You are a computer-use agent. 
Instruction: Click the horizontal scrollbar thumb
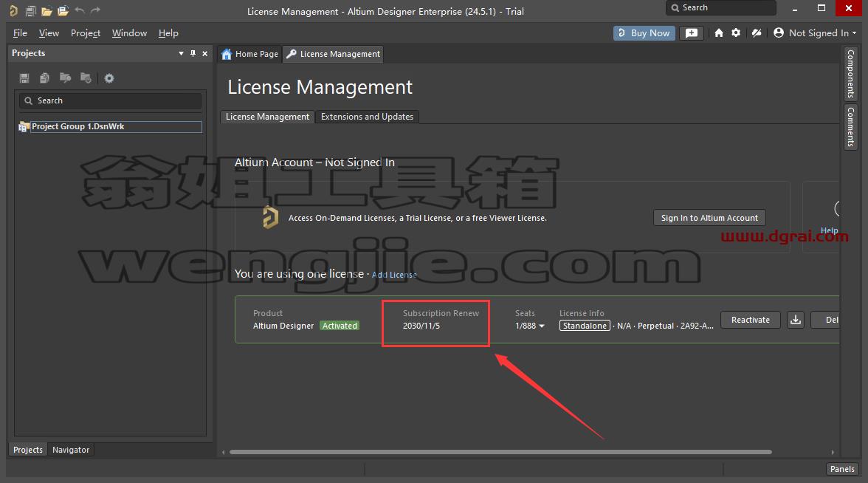point(500,452)
